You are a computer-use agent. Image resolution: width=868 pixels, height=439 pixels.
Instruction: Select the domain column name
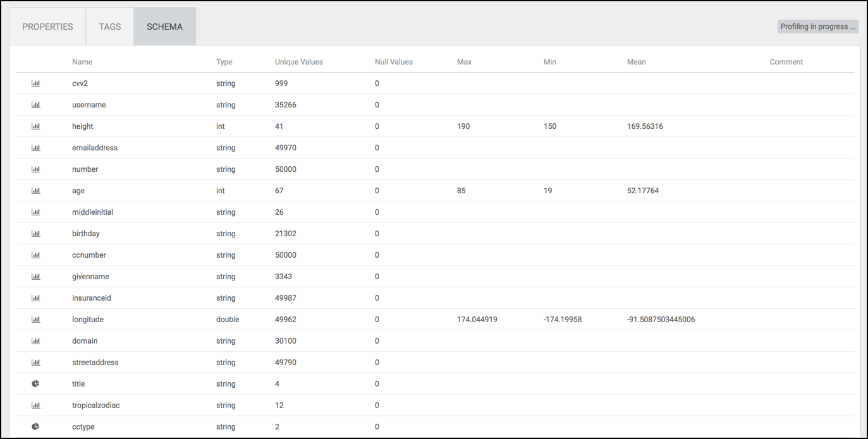coord(85,341)
